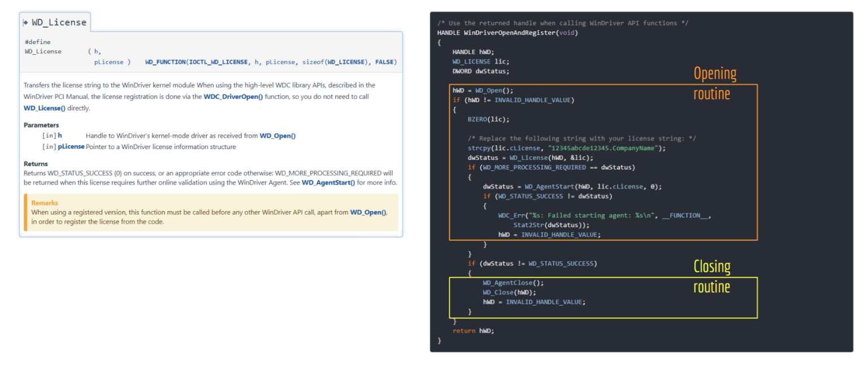Select the bold h parameter label

pyautogui.click(x=60, y=135)
